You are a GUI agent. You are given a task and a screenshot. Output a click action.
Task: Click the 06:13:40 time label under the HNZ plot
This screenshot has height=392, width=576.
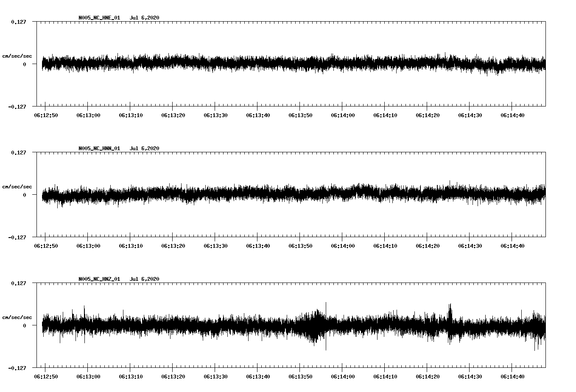point(258,377)
